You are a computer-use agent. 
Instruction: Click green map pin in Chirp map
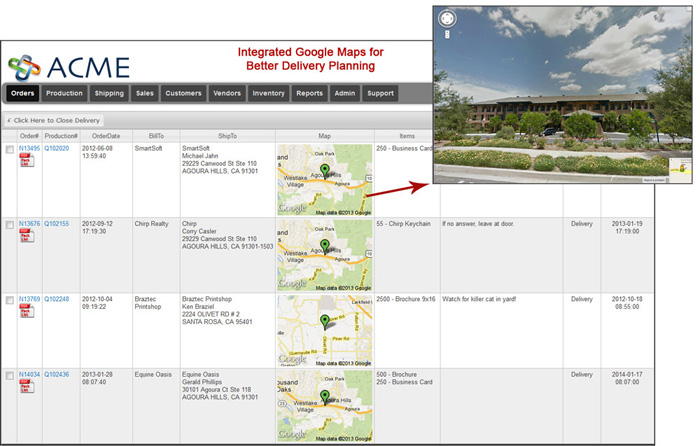(x=325, y=246)
